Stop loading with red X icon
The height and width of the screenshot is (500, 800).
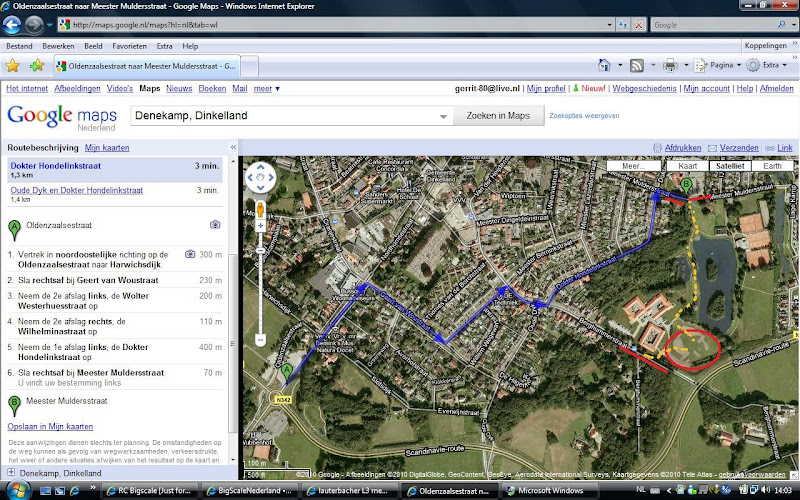tap(638, 24)
